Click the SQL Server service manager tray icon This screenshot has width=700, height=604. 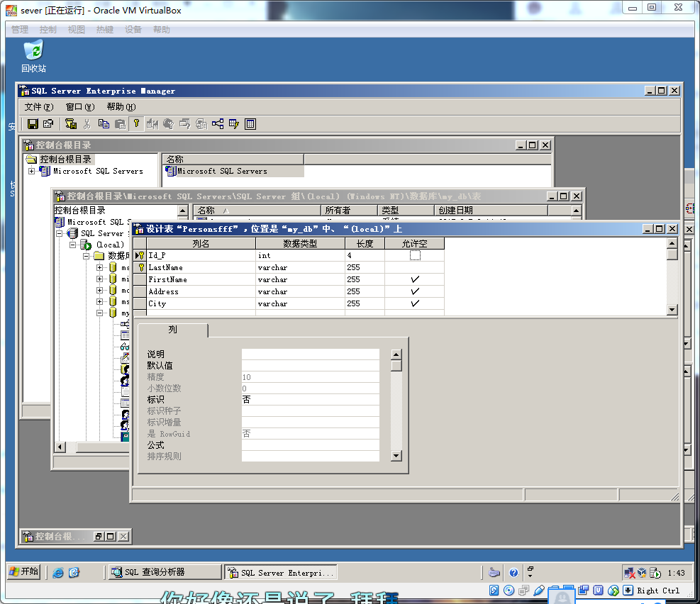(x=655, y=573)
